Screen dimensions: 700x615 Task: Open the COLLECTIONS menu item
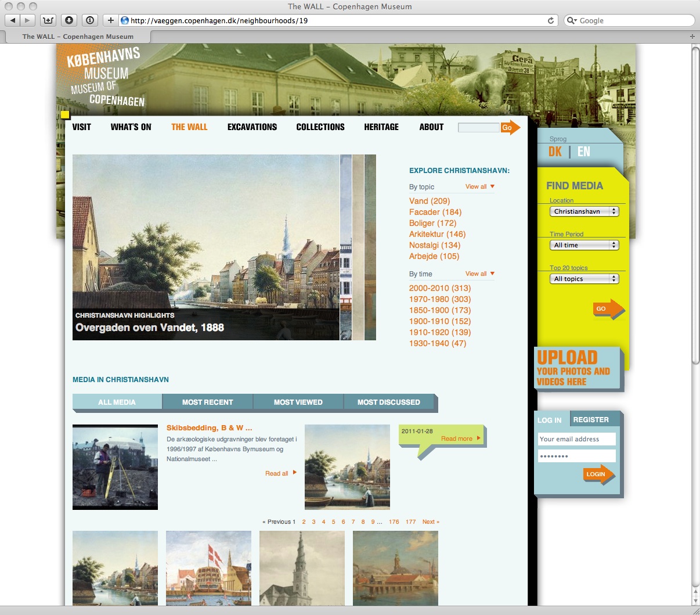[320, 127]
